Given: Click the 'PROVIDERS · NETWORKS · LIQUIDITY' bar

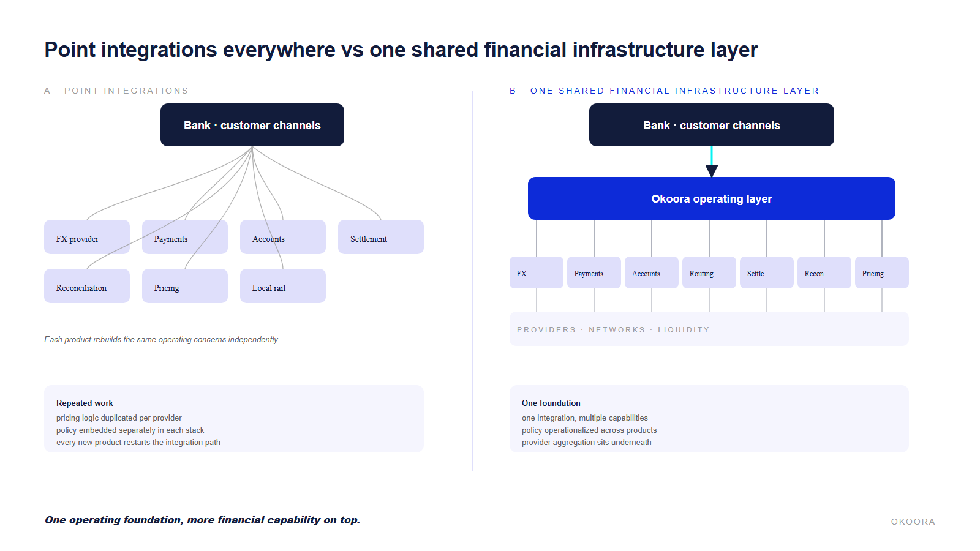Looking at the screenshot, I should click(x=709, y=329).
